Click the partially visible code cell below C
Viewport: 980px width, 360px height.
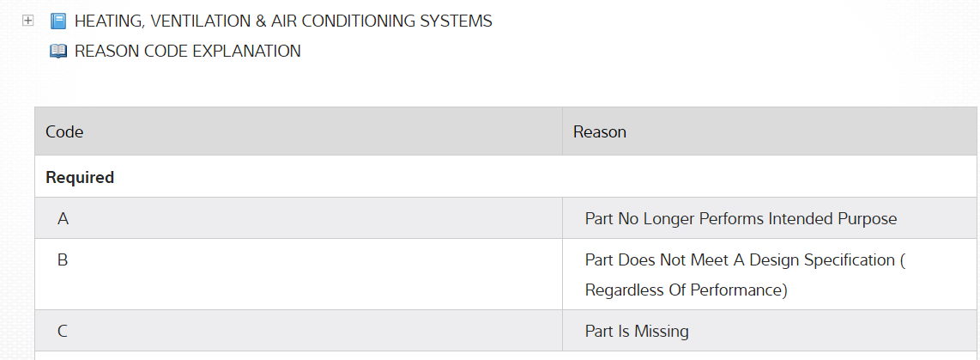(x=298, y=356)
